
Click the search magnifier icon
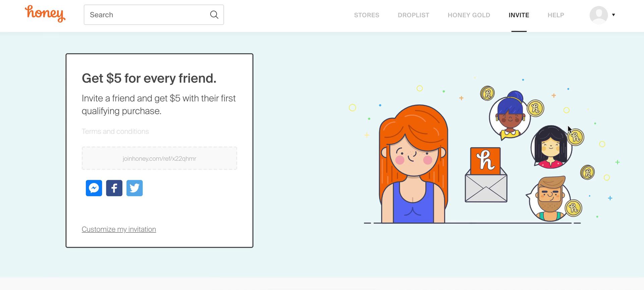pyautogui.click(x=214, y=15)
